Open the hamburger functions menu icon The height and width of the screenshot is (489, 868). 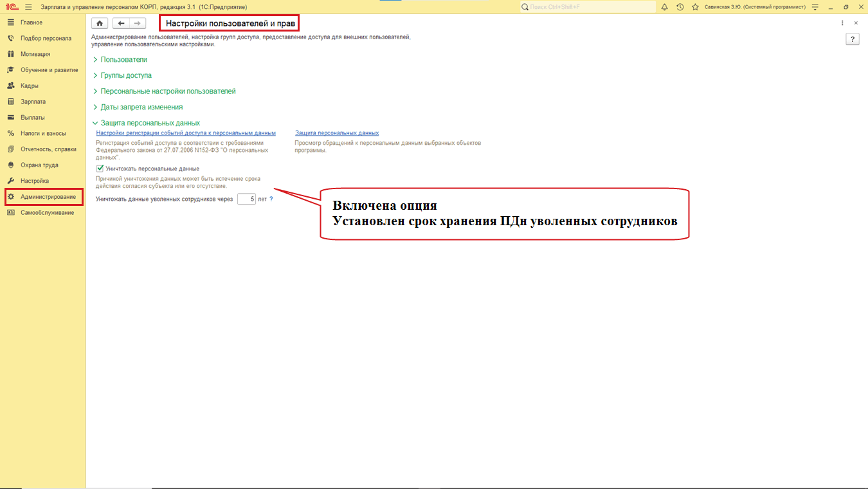(28, 7)
